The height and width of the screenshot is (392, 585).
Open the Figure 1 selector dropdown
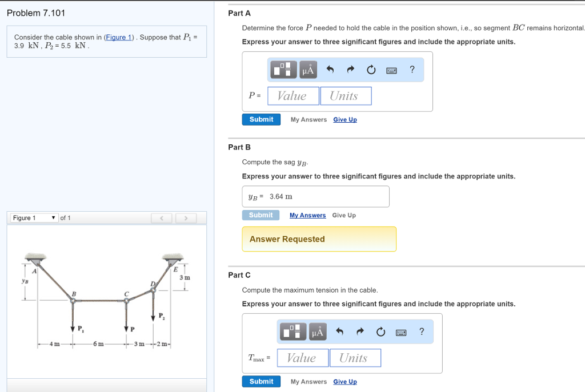33,217
